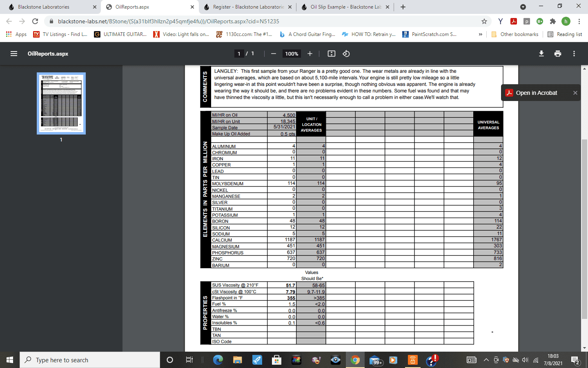Toggle the PDF viewer sidebar menu

14,54
